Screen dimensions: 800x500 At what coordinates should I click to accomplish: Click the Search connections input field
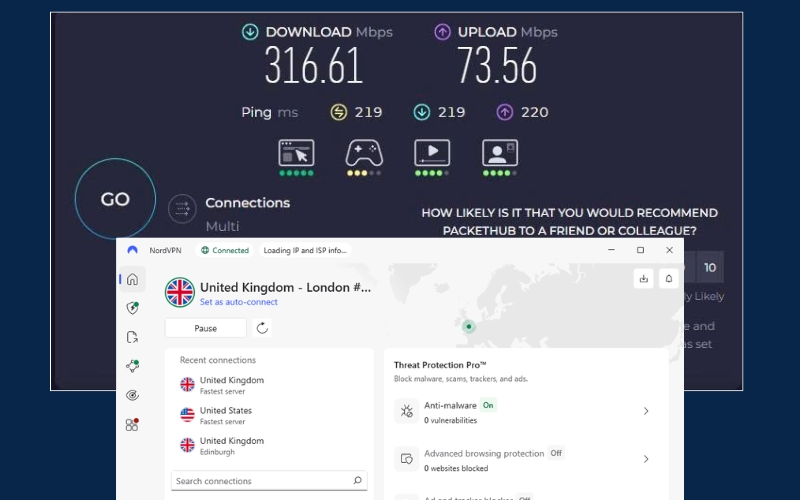coord(269,481)
